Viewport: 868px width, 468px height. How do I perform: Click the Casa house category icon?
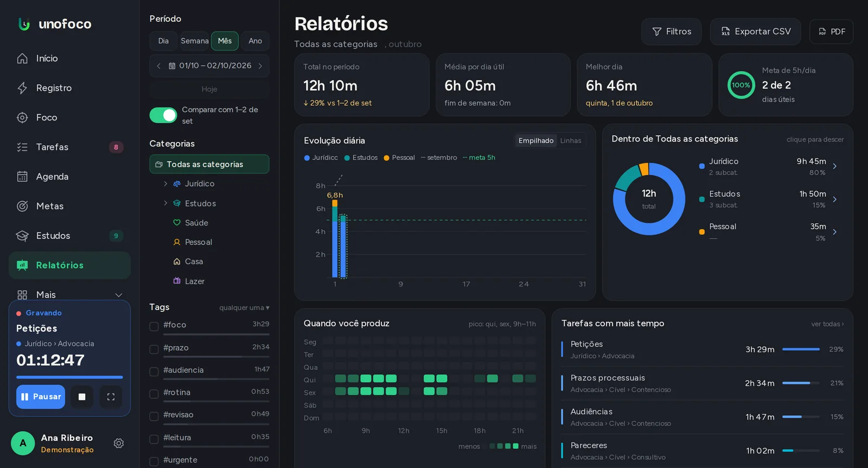[x=177, y=262]
